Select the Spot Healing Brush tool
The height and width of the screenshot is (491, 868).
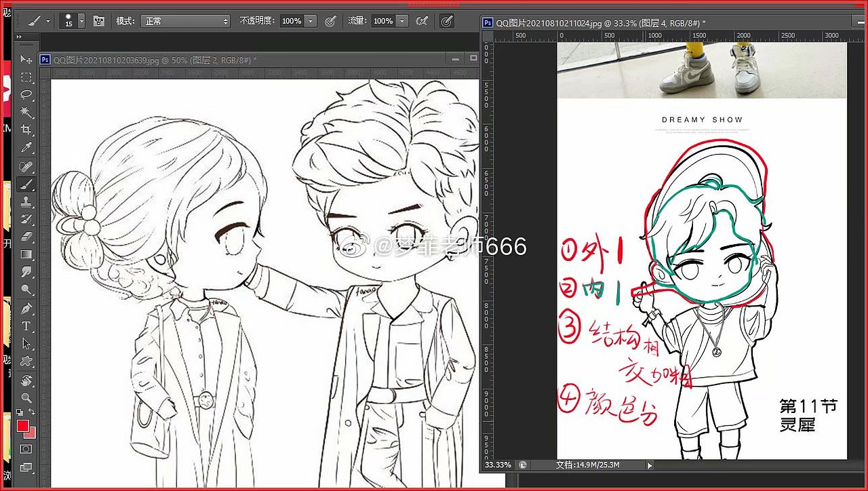click(x=26, y=167)
